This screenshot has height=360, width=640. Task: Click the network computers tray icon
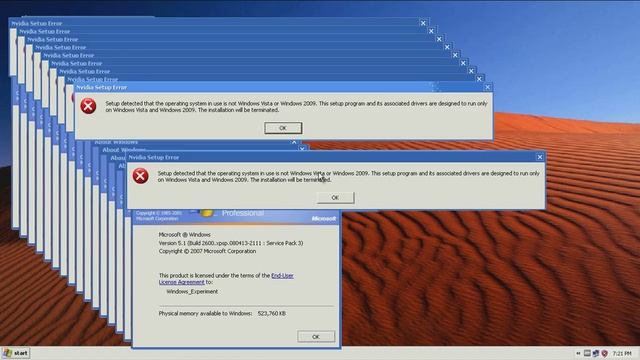pos(596,353)
